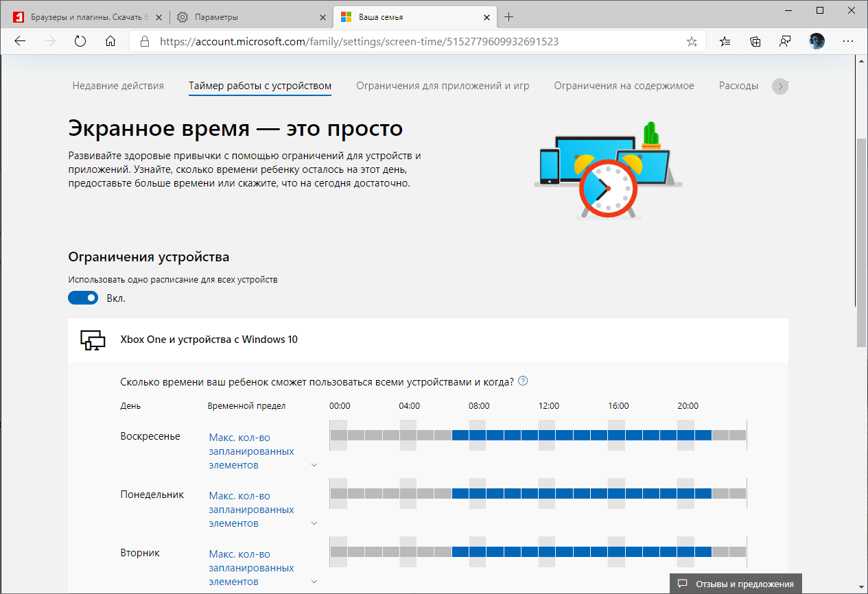This screenshot has height=594, width=868.
Task: Click the Sunday time limit bar around noon
Action: (x=548, y=435)
